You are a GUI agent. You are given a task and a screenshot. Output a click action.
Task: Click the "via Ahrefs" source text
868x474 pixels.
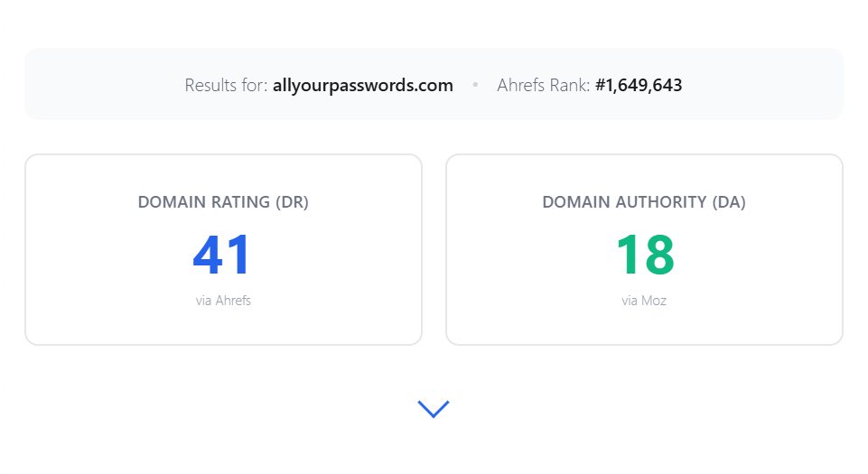[x=223, y=301]
